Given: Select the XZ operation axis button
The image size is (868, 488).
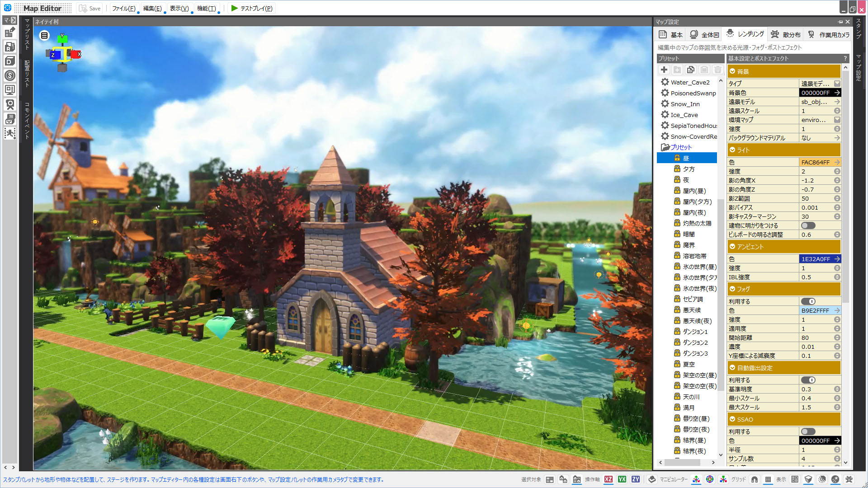Looking at the screenshot, I should click(609, 479).
